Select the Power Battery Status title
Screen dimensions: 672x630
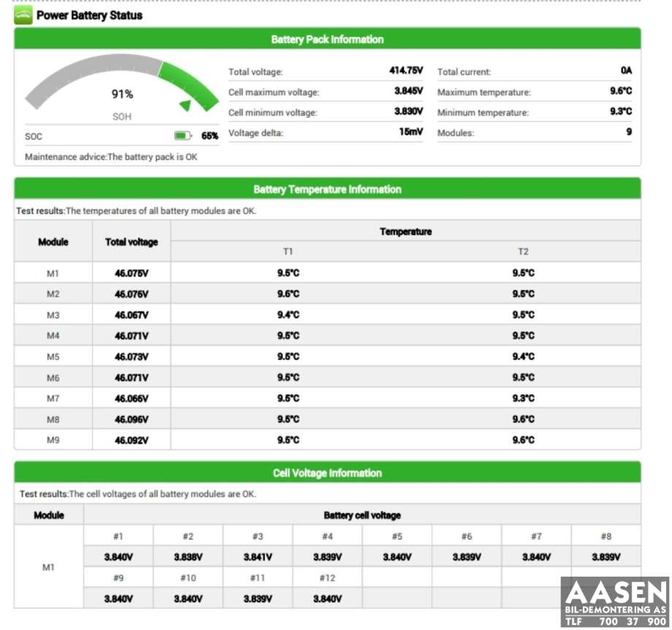coord(89,15)
